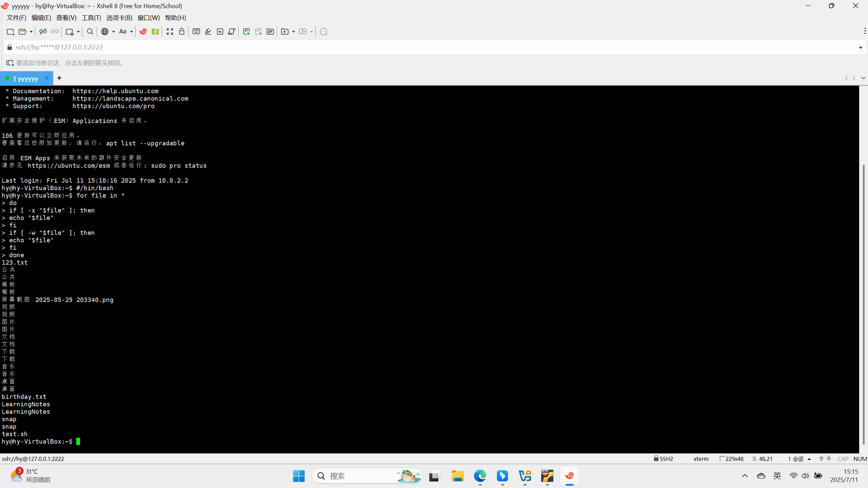
Task: Click the lock screen padlock icon
Action: 182,32
